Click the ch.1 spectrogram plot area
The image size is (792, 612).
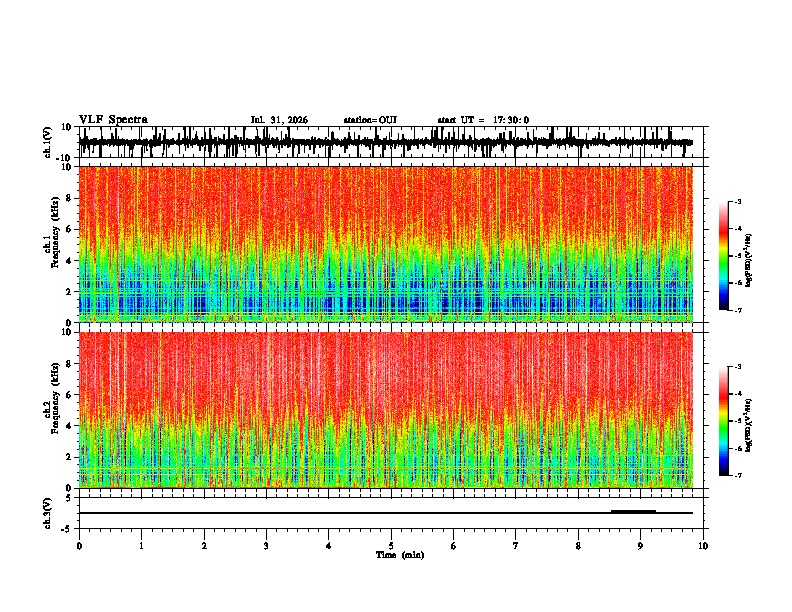point(386,244)
